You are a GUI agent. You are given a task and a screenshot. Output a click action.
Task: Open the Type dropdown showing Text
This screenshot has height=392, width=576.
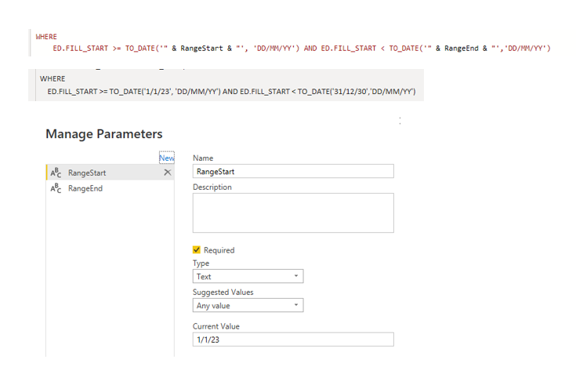[248, 276]
